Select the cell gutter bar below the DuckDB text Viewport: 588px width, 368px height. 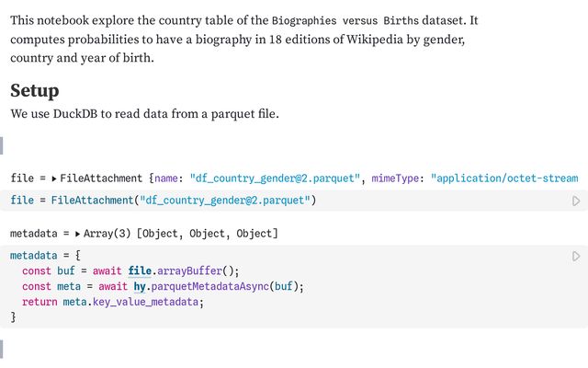[2, 145]
